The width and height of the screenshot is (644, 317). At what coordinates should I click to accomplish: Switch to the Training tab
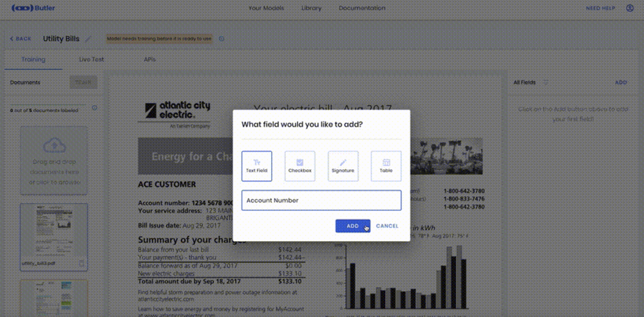tap(33, 59)
